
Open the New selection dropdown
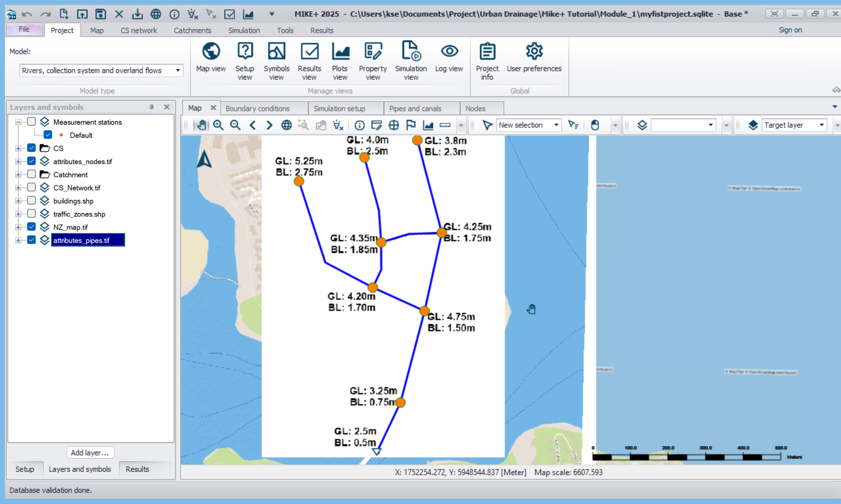pyautogui.click(x=556, y=125)
